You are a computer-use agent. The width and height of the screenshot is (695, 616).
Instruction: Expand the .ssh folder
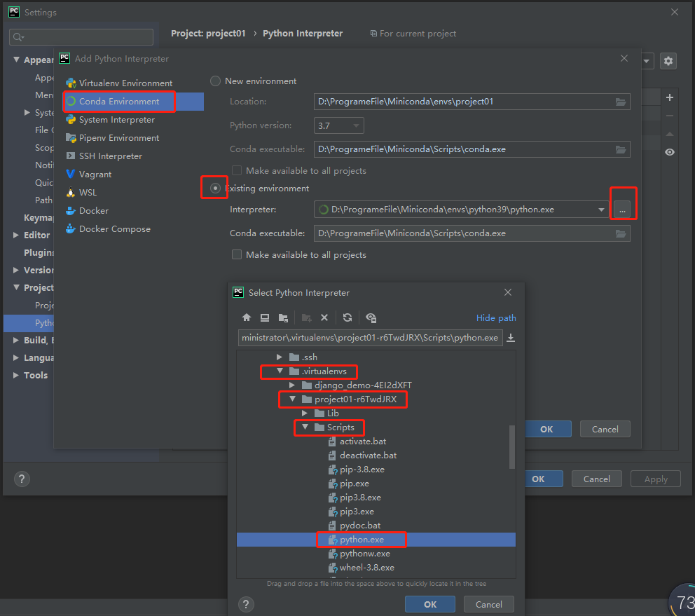click(280, 357)
